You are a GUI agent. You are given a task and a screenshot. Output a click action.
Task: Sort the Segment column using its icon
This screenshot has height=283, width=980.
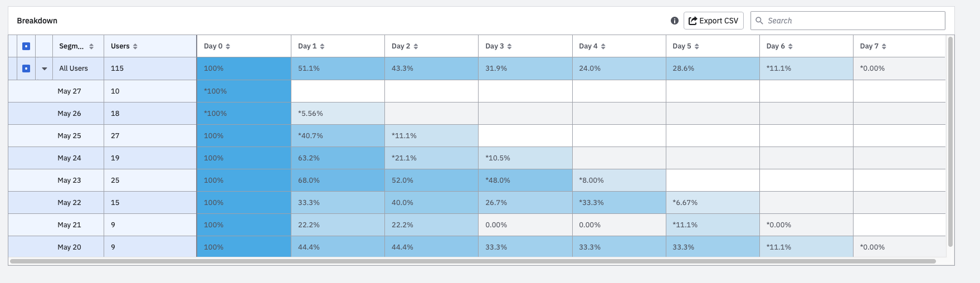click(91, 46)
